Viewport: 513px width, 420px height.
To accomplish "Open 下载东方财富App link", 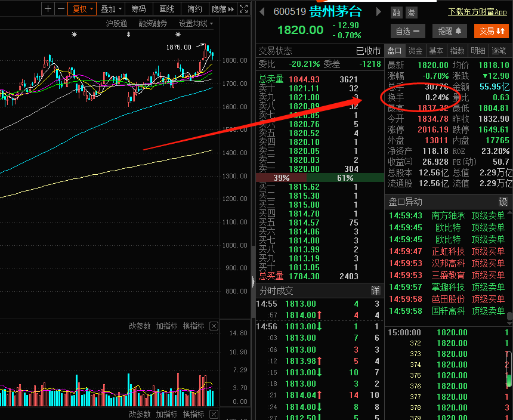I will pyautogui.click(x=477, y=12).
